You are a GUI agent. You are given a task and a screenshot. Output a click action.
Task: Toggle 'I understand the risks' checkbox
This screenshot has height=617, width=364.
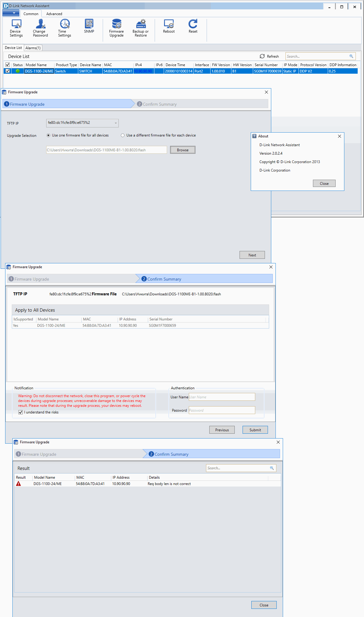21,412
